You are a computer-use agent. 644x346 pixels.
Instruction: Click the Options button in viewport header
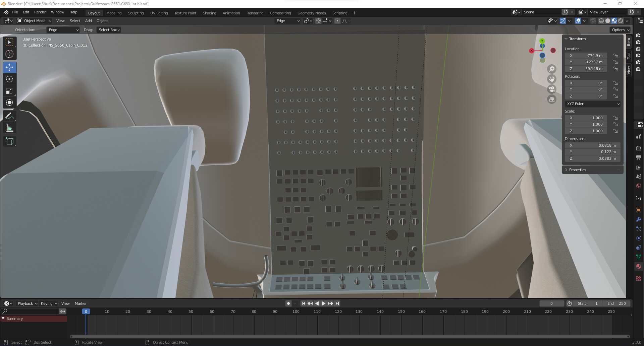tap(620, 30)
